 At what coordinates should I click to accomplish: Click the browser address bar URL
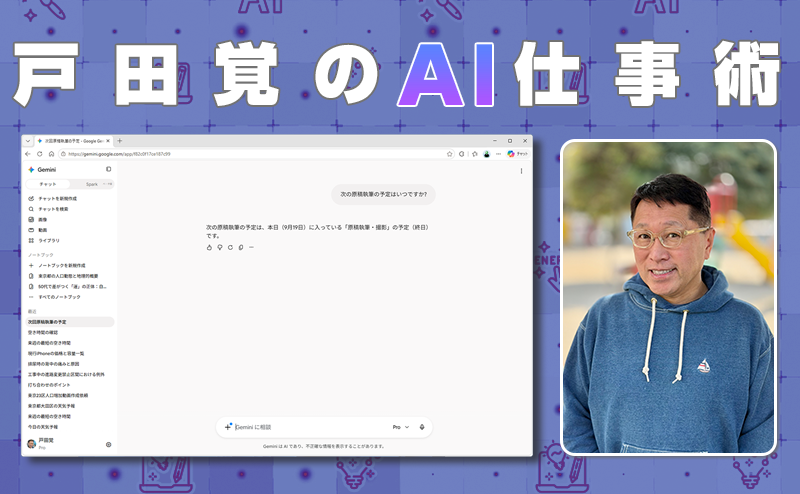(x=119, y=154)
